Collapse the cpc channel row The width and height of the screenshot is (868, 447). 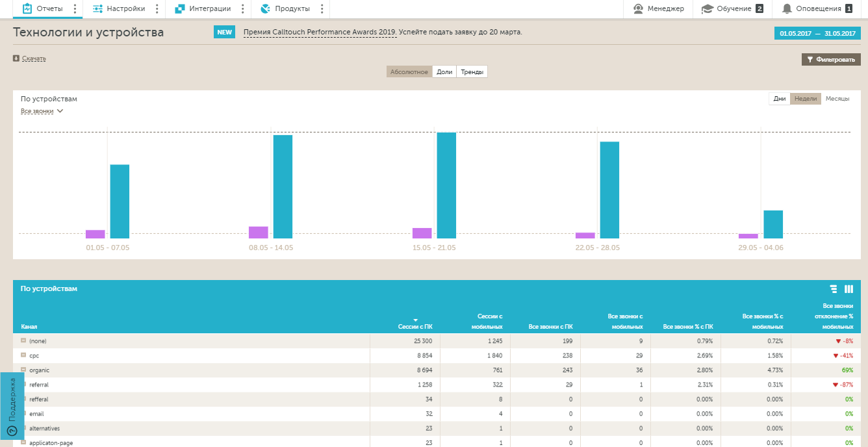click(23, 355)
